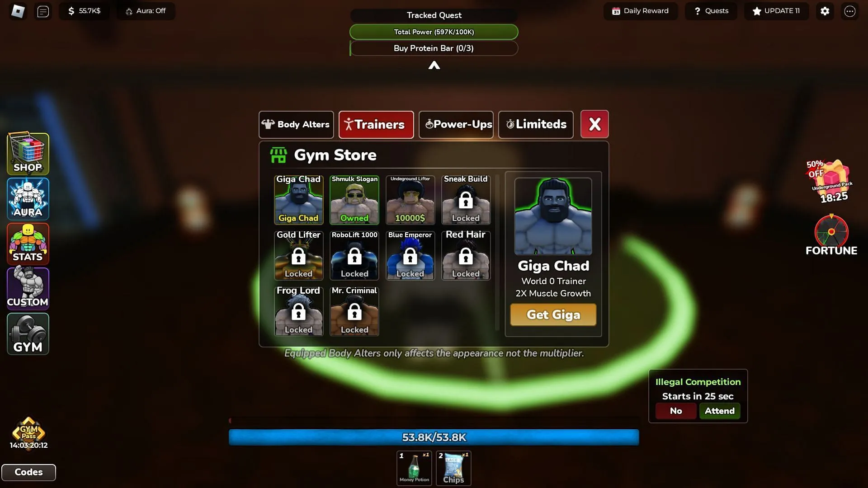Click the Codes button
Image resolution: width=868 pixels, height=488 pixels.
tap(28, 472)
